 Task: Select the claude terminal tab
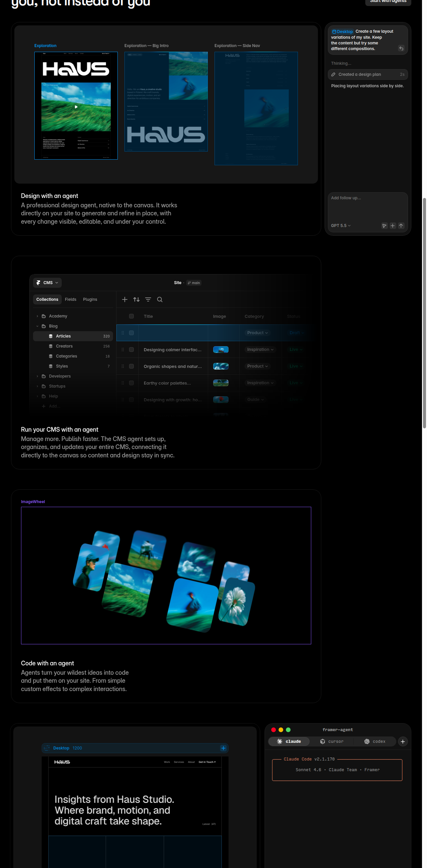point(289,742)
